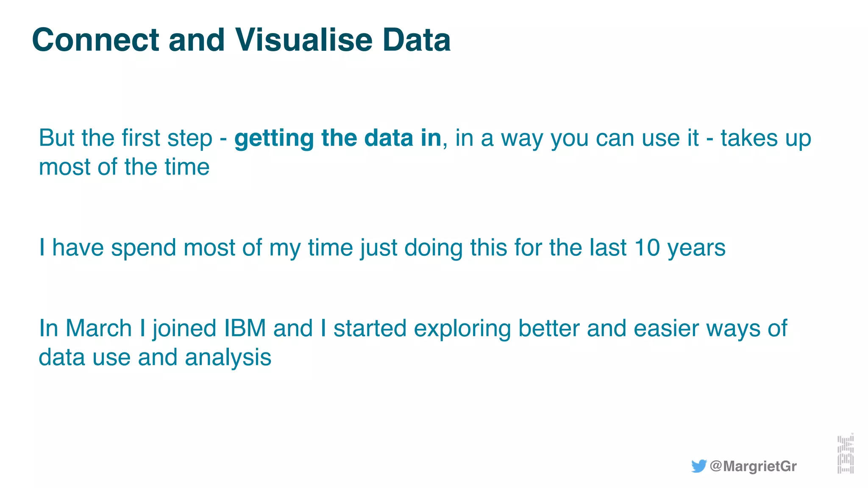Click the word 'Visualise' in the title
Viewport: 868px width, 488px height.
[x=303, y=40]
